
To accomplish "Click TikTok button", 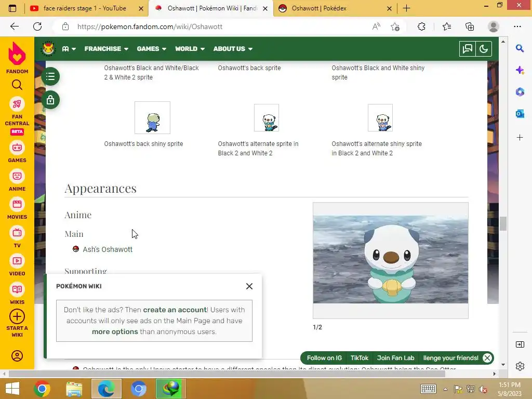I will pyautogui.click(x=360, y=358).
